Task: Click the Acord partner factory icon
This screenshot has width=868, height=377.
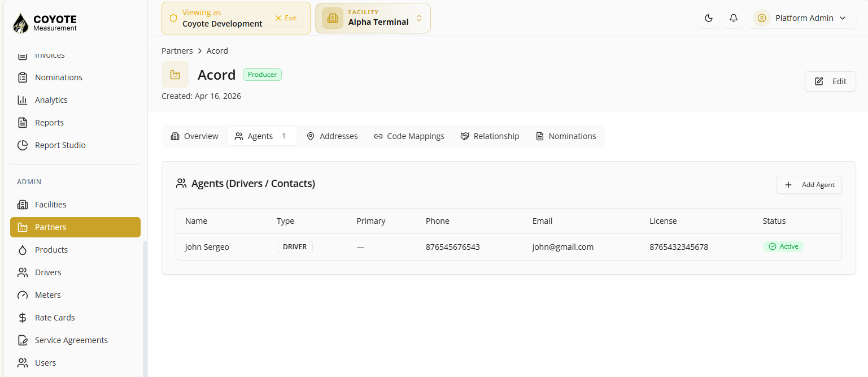Action: 175,75
